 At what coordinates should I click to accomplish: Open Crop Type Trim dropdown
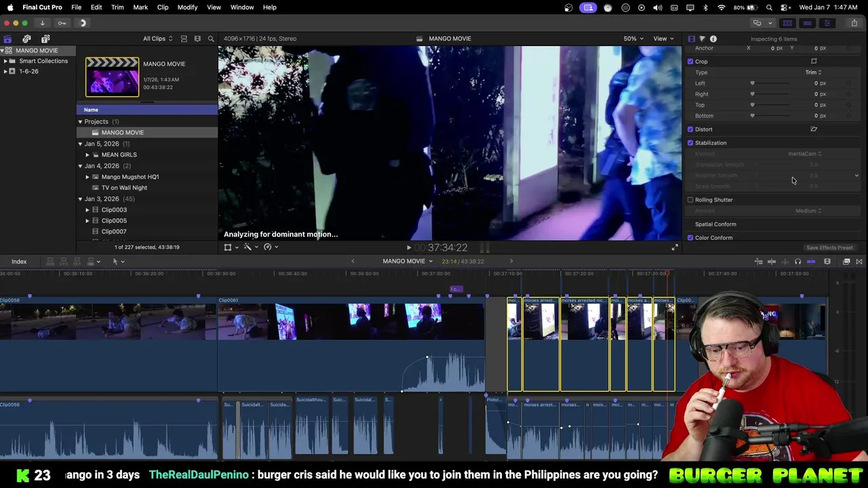point(813,73)
